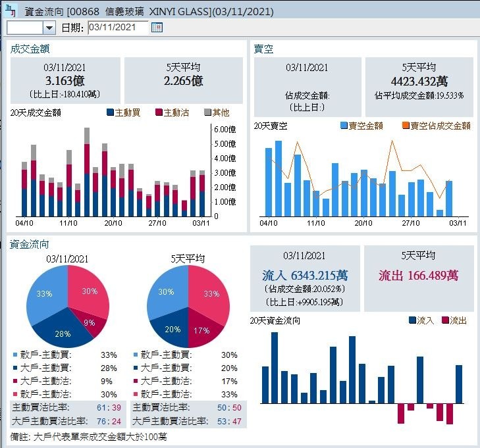Click the 主動沽 legend swatch

(159, 112)
